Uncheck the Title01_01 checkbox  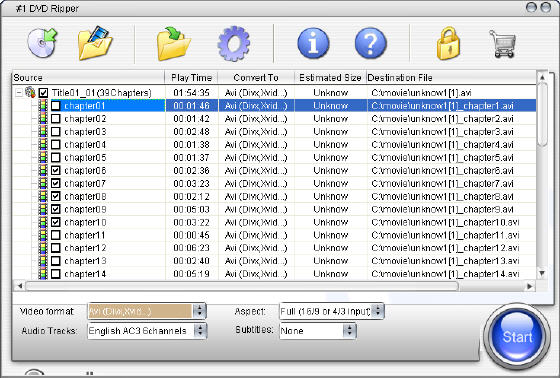point(43,93)
